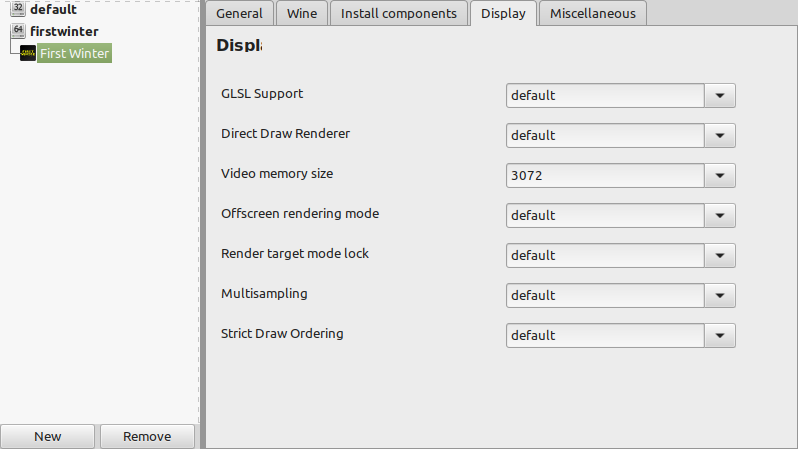This screenshot has width=798, height=449.
Task: Expand the Multisampling dropdown
Action: (620, 295)
